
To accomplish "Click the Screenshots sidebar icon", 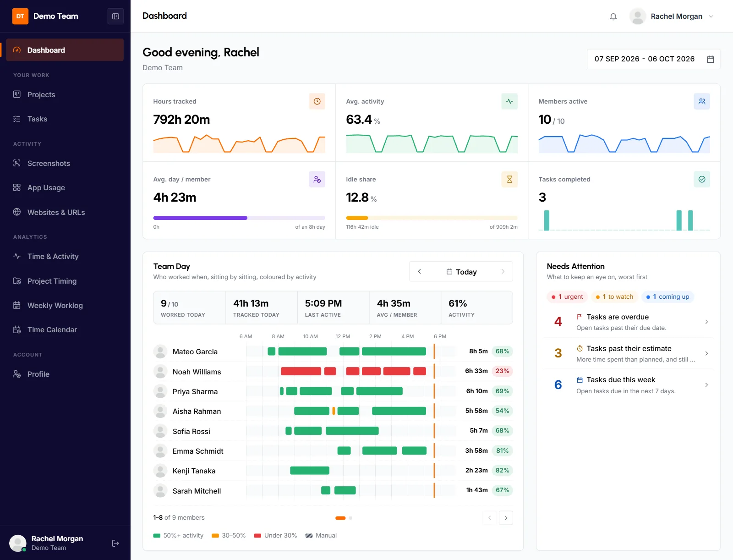I will pyautogui.click(x=17, y=163).
